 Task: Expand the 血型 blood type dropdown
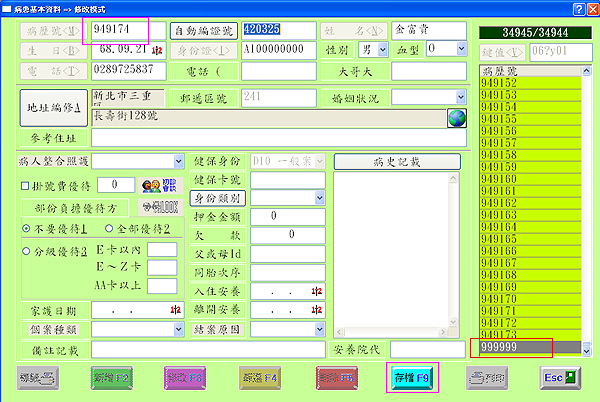click(459, 48)
